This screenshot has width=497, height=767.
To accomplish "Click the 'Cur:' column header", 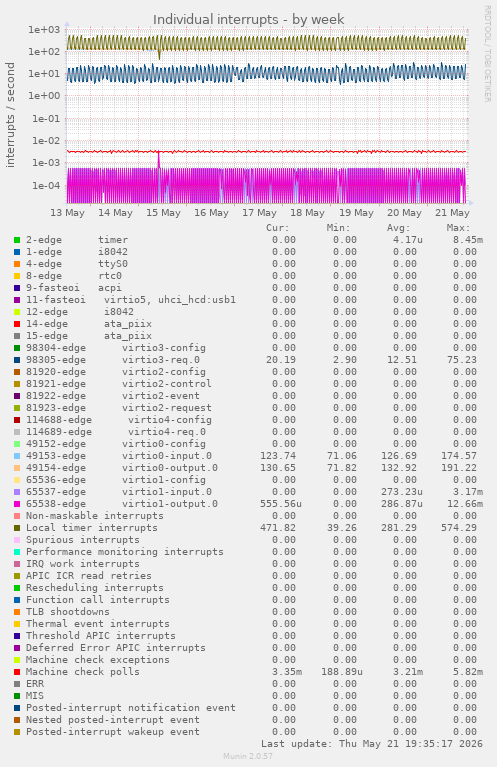I will tap(278, 228).
